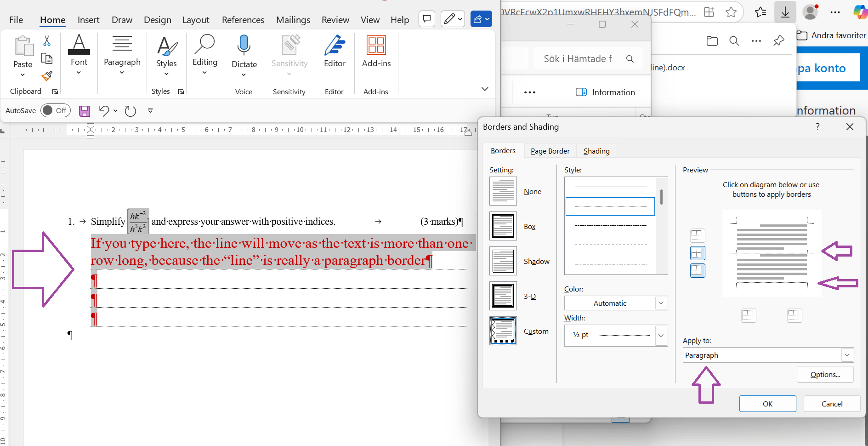Open the Editing find group button

coord(205,54)
